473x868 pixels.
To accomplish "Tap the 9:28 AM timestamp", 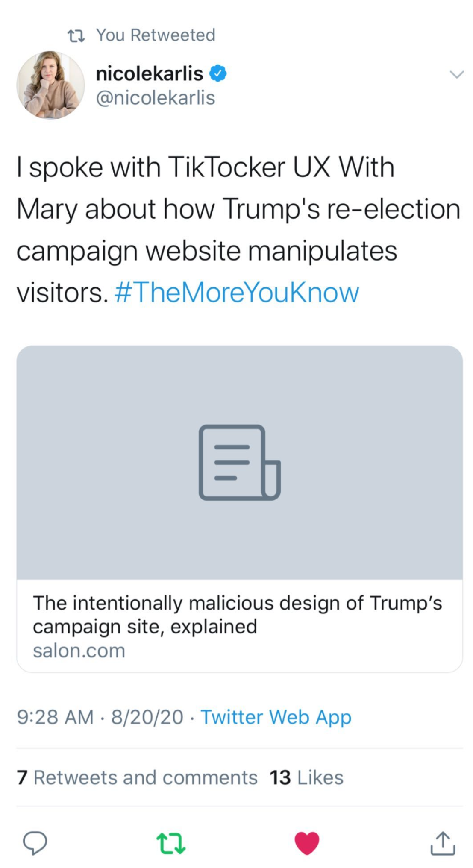I will 55,717.
